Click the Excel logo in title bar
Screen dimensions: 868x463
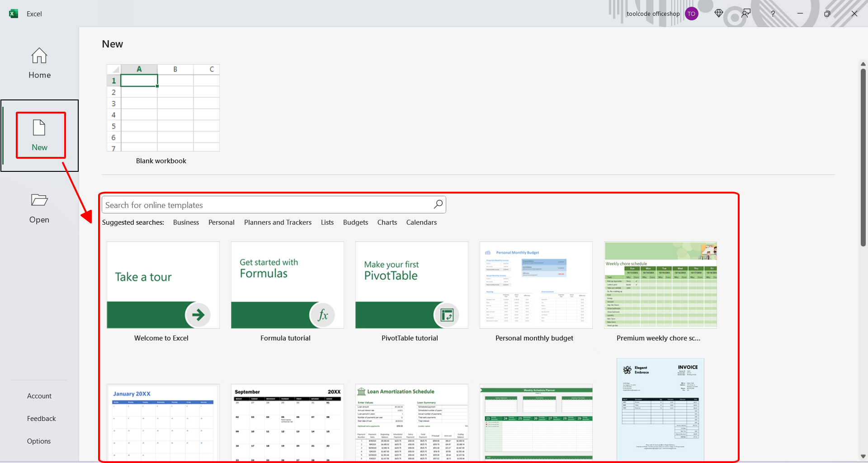14,14
